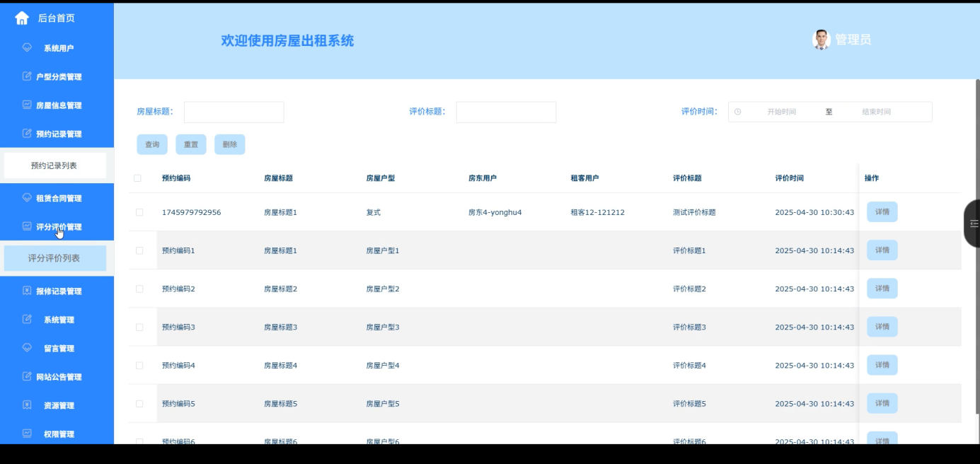Check the row for 1745979792956

coord(139,212)
